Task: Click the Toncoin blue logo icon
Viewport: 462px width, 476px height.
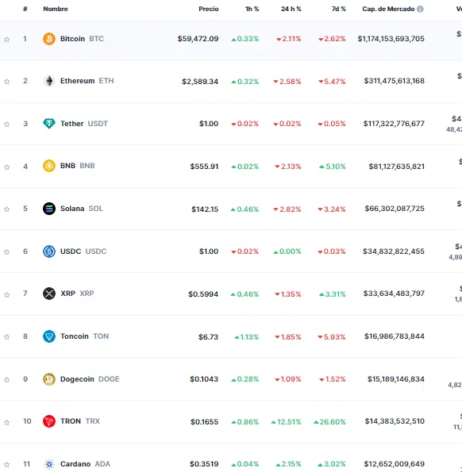Action: point(49,336)
